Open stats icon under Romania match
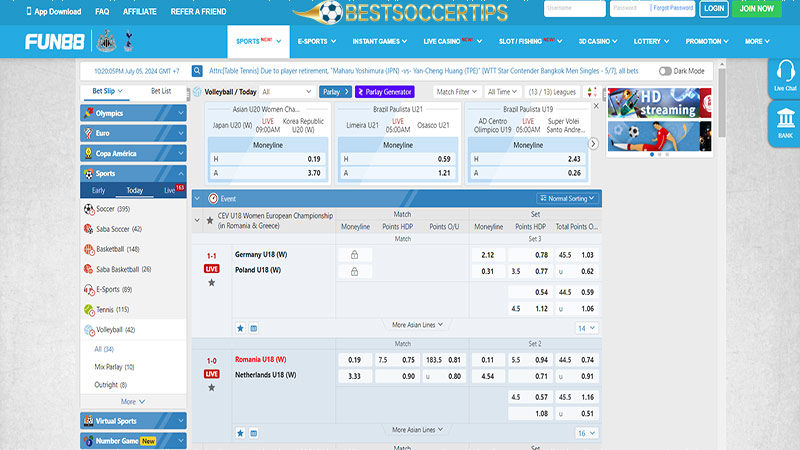 pyautogui.click(x=254, y=433)
